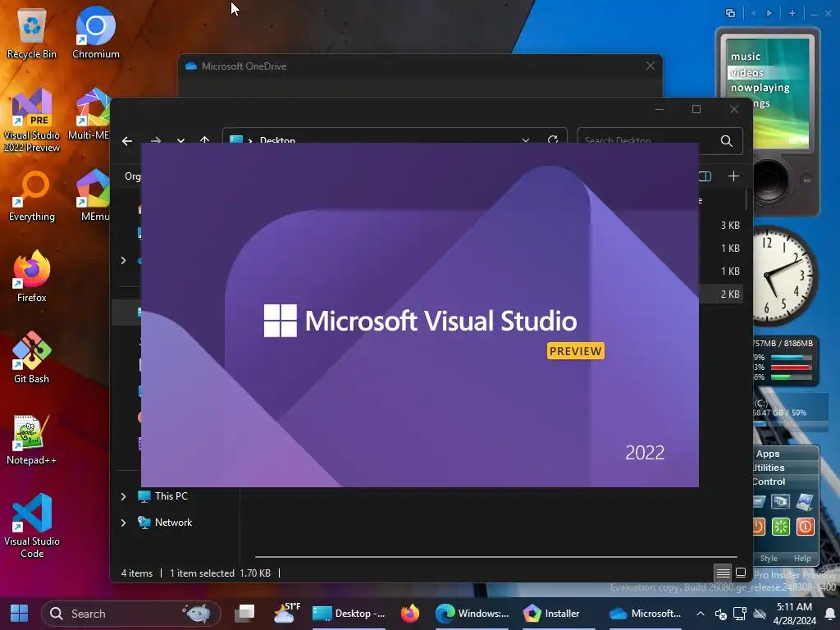Expand the This PC tree node

(x=123, y=496)
